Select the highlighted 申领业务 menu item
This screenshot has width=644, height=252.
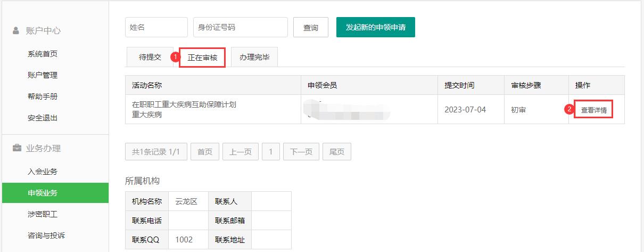click(55, 193)
